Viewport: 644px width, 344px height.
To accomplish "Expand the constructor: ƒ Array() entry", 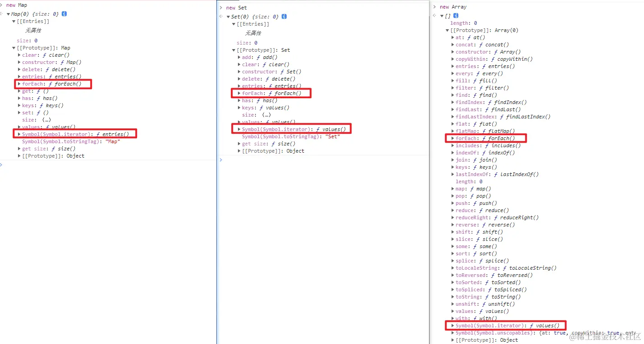I will click(x=453, y=52).
